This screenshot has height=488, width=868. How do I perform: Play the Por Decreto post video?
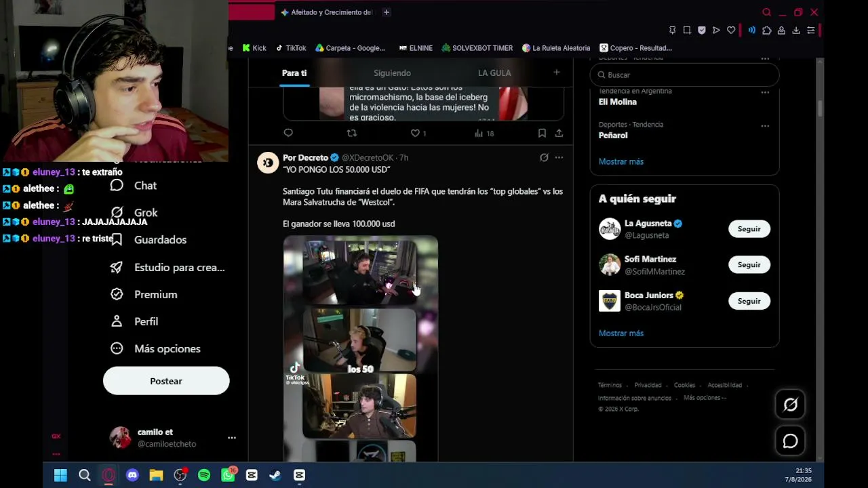point(360,348)
